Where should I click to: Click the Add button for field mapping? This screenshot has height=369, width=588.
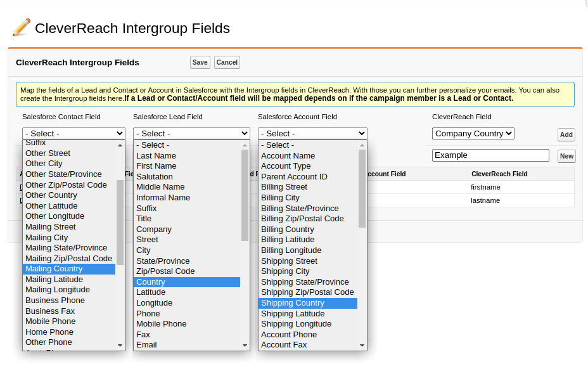pyautogui.click(x=566, y=134)
